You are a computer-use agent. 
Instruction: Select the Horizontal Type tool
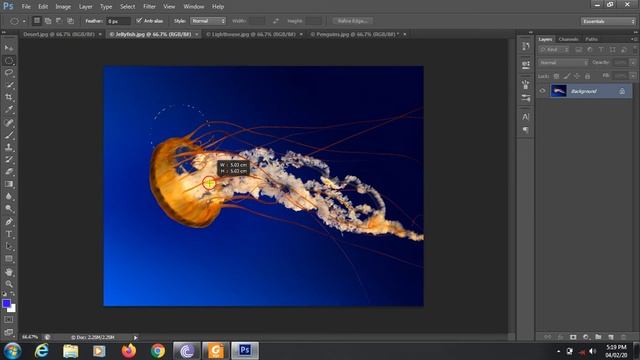pyautogui.click(x=9, y=234)
